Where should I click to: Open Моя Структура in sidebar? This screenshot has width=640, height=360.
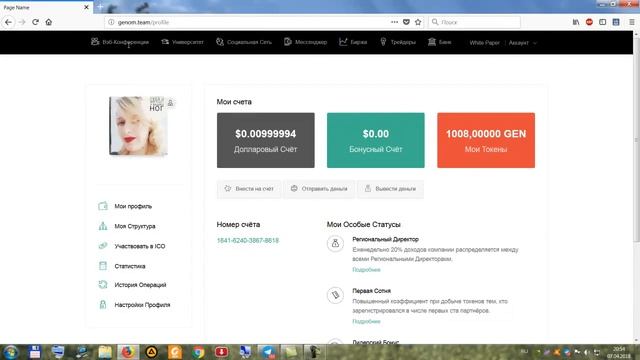click(127, 226)
